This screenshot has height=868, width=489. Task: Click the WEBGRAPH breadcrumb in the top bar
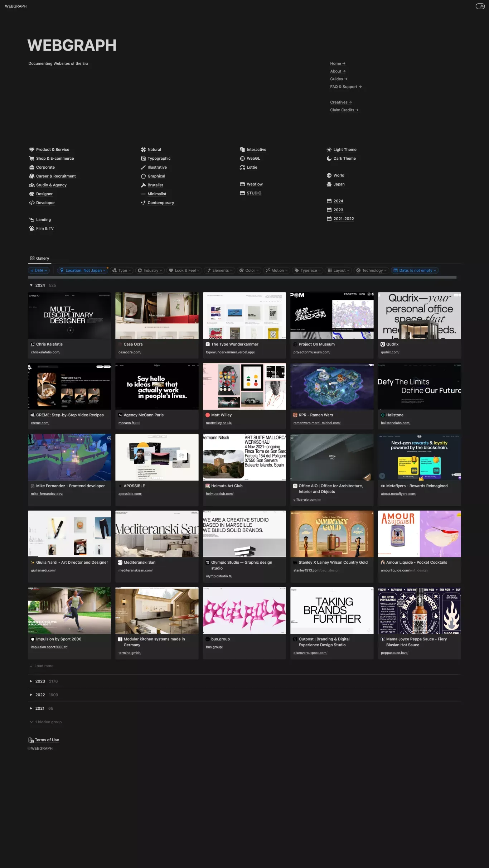tap(16, 6)
